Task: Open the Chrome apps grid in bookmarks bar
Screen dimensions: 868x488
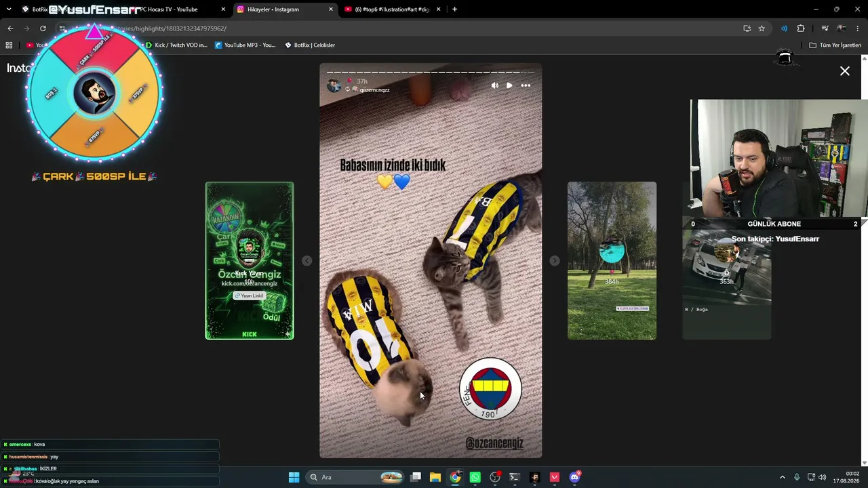Action: coord(9,45)
